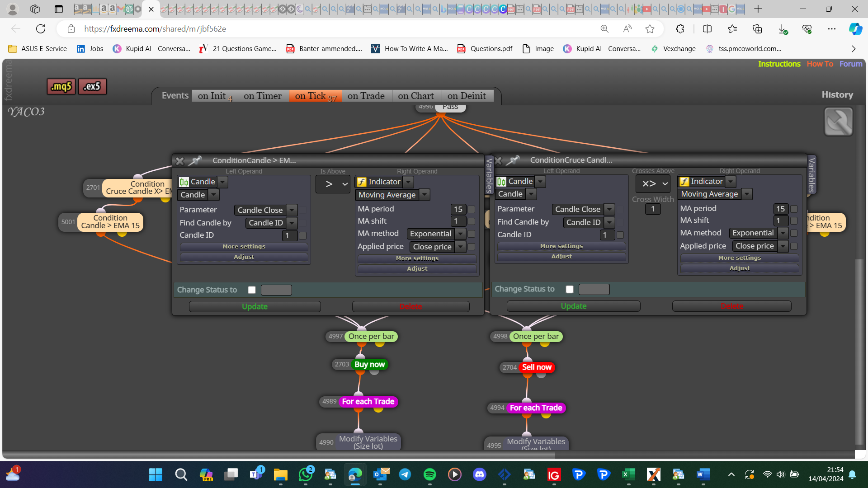The height and width of the screenshot is (488, 868).
Task: Open the wrench tools icon under History
Action: (838, 122)
